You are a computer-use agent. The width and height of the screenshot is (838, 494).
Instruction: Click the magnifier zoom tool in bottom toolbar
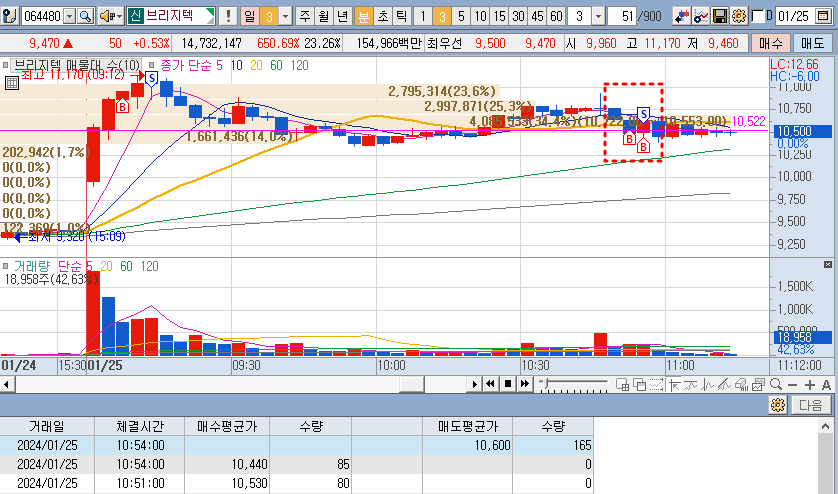click(x=776, y=384)
